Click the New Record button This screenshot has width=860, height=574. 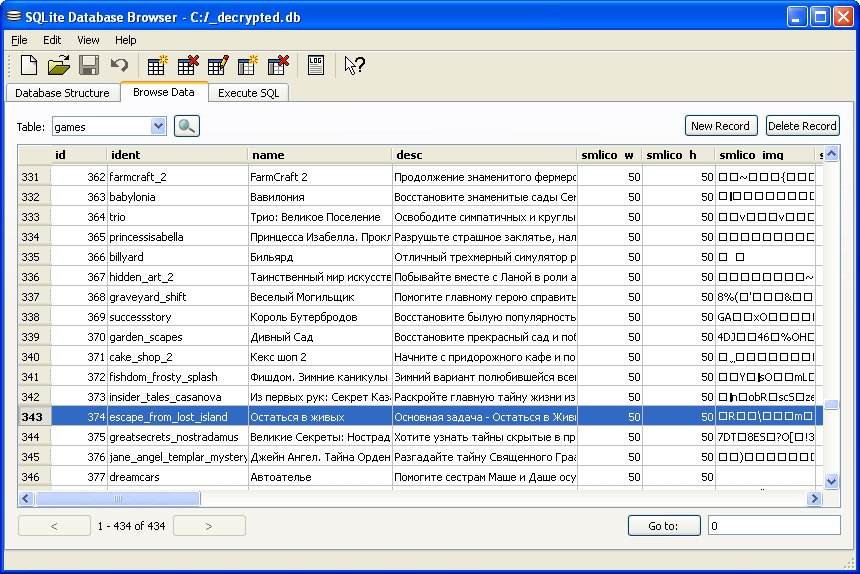pos(721,126)
